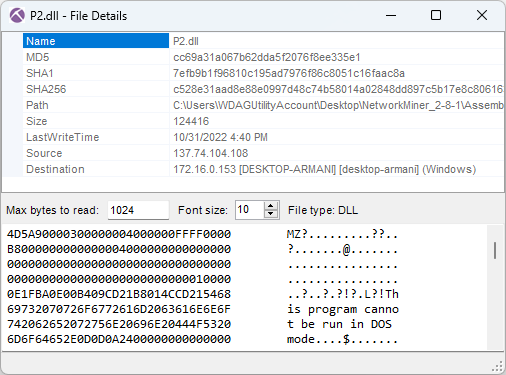Click hex line starting with B8000000
Image resolution: width=506 pixels, height=375 pixels.
tap(119, 249)
